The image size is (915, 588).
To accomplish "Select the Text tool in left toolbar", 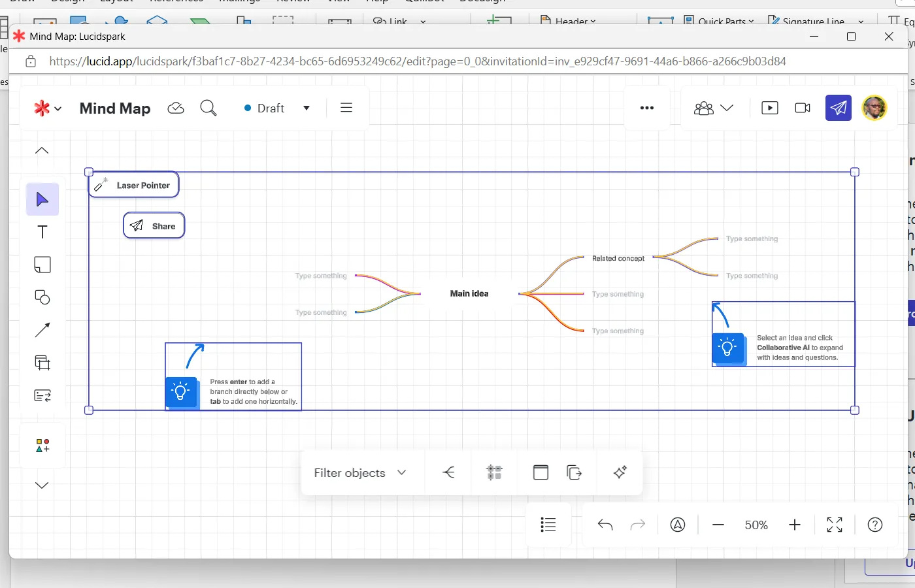I will tap(42, 232).
